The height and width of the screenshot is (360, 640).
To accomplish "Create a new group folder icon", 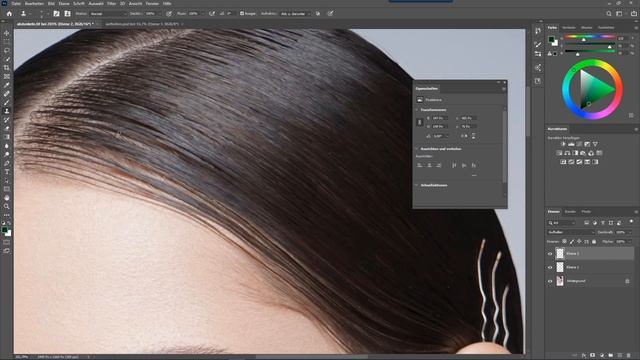I will (611, 356).
